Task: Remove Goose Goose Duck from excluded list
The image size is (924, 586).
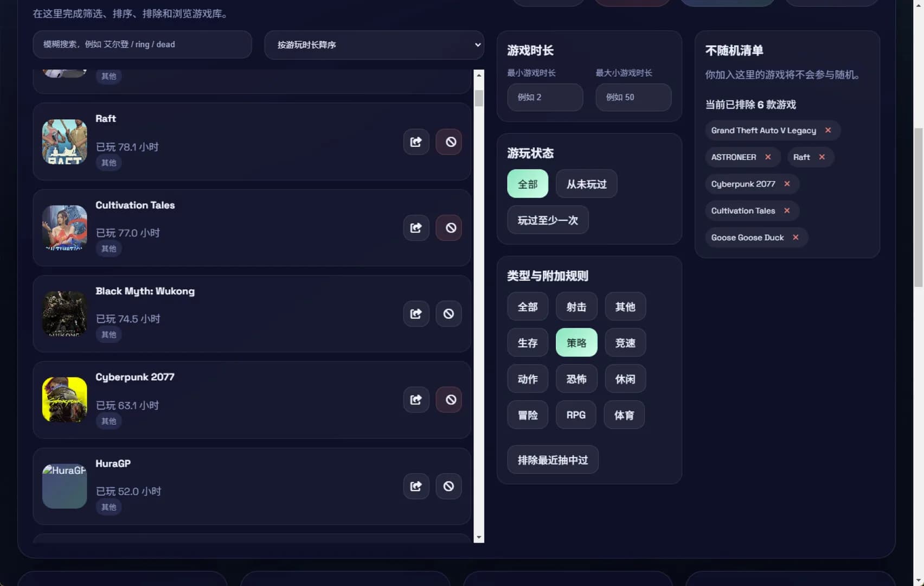Action: [x=795, y=237]
